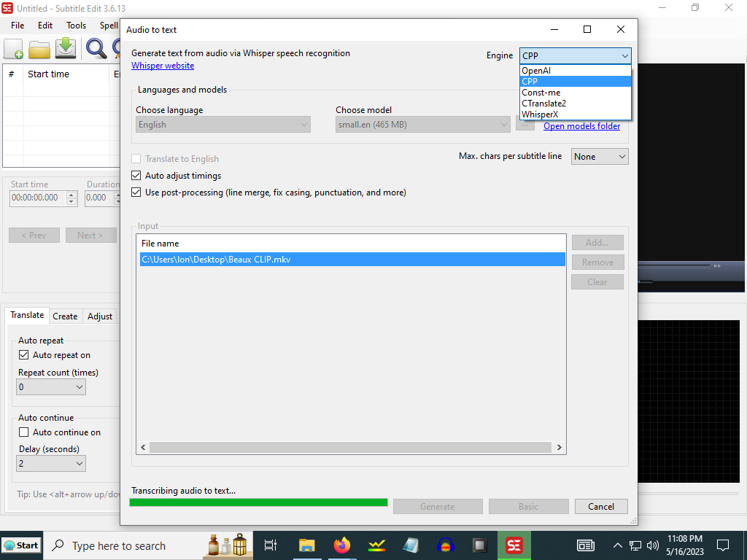Screen dimensions: 747x560
Task: Click Open models folder link
Action: pyautogui.click(x=581, y=126)
